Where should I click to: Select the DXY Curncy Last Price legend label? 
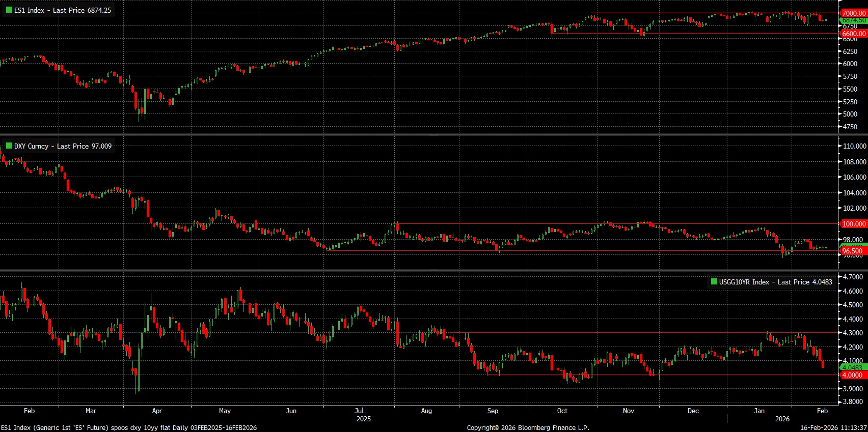click(63, 146)
